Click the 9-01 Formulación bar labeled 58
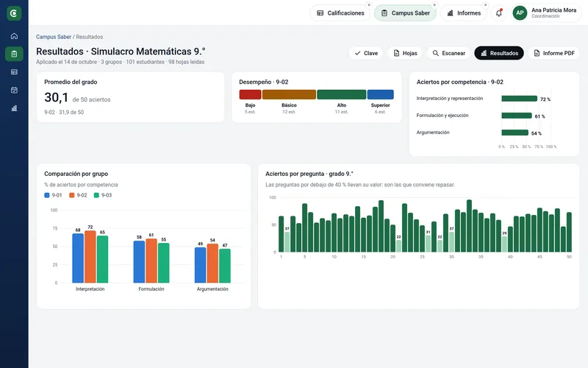 pos(139,262)
